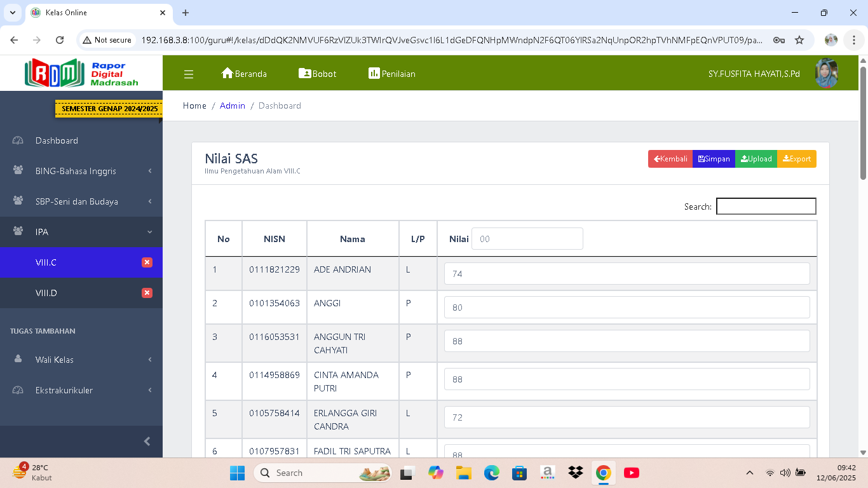Viewport: 868px width, 488px height.
Task: Toggle the hamburger sidebar menu
Action: (x=188, y=74)
